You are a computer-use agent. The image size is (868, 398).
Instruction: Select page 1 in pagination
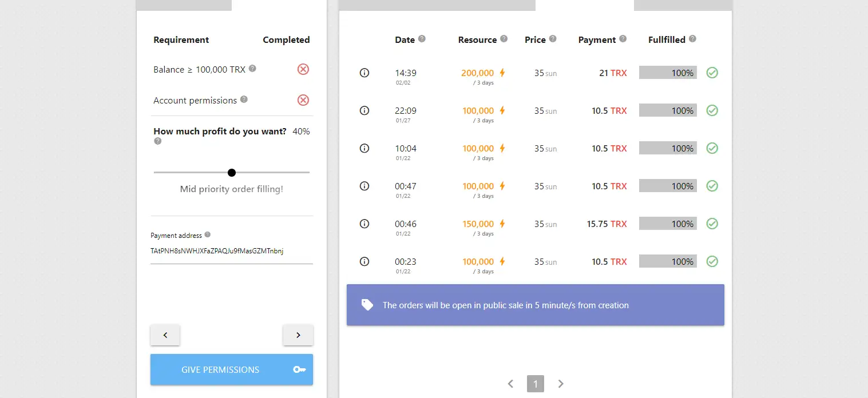[x=536, y=384]
